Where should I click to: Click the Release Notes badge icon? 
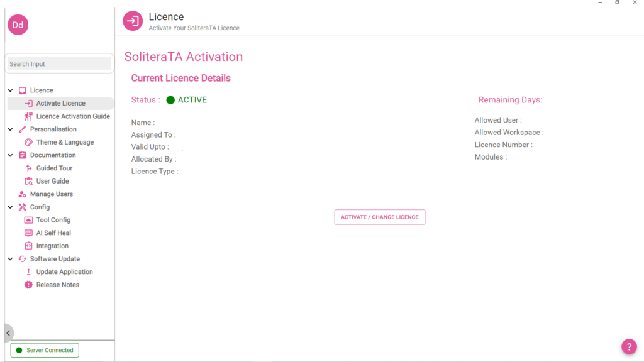28,285
